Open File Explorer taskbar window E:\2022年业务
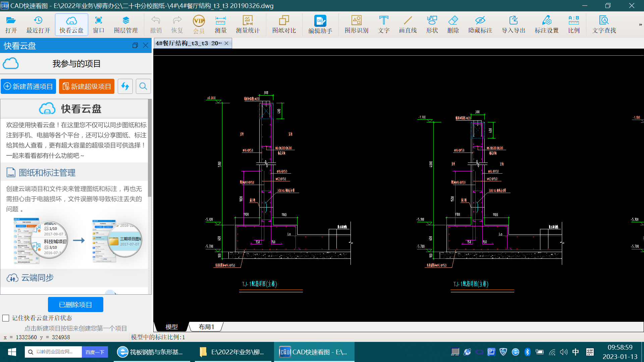Image resolution: width=644 pixels, height=362 pixels. point(233,352)
